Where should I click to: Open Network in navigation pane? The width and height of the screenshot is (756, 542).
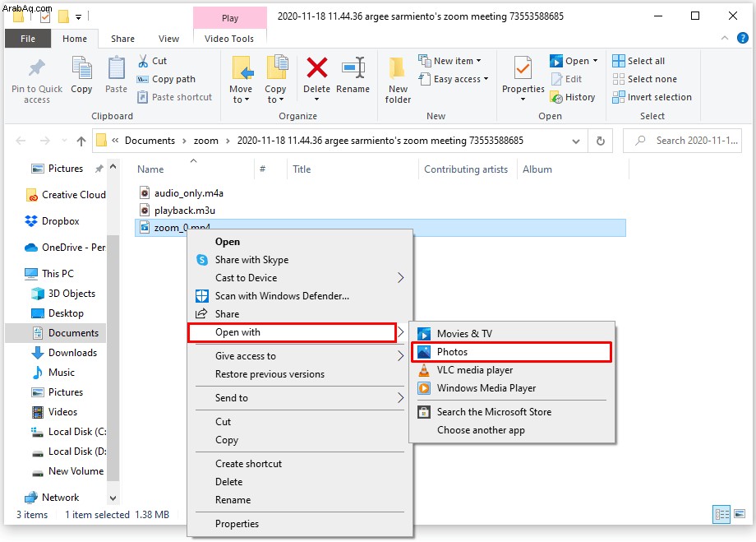pyautogui.click(x=52, y=497)
